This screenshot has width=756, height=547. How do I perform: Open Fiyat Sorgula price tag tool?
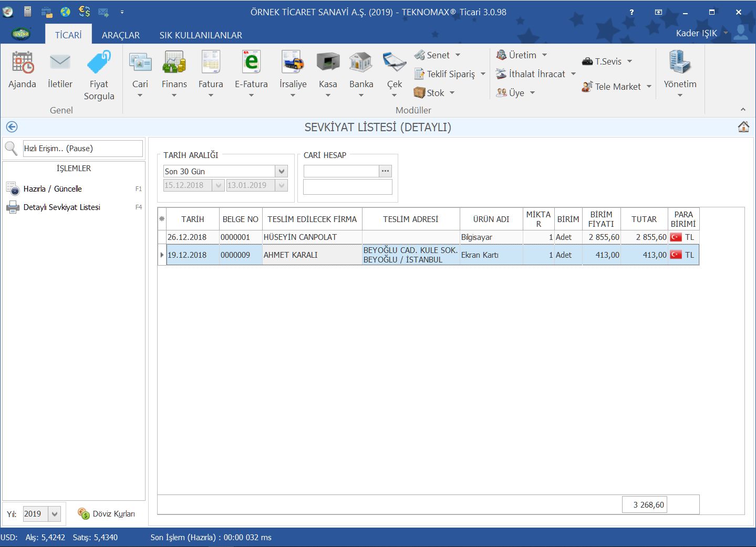[x=99, y=63]
